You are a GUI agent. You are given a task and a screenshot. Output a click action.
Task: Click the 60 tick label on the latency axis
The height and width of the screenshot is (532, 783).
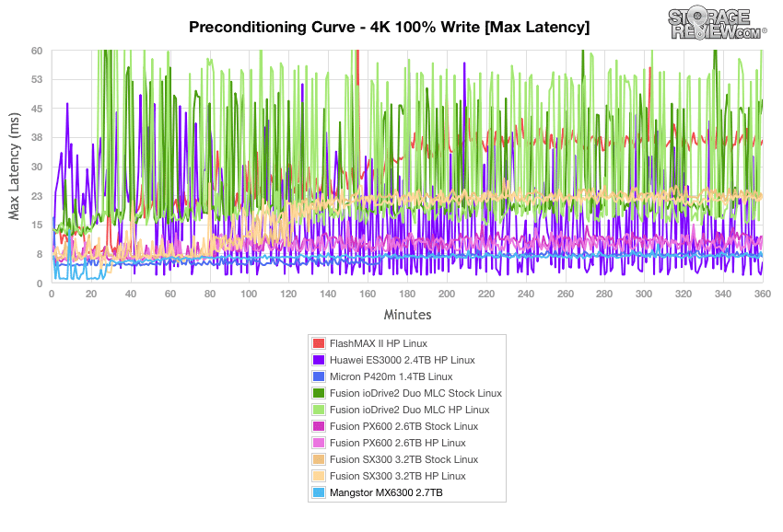(x=37, y=51)
